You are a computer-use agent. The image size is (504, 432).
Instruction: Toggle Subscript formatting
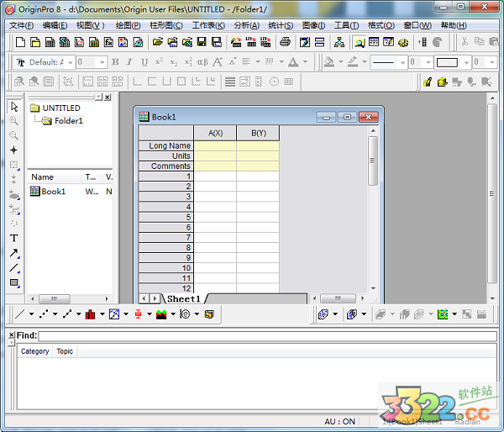coord(174,62)
